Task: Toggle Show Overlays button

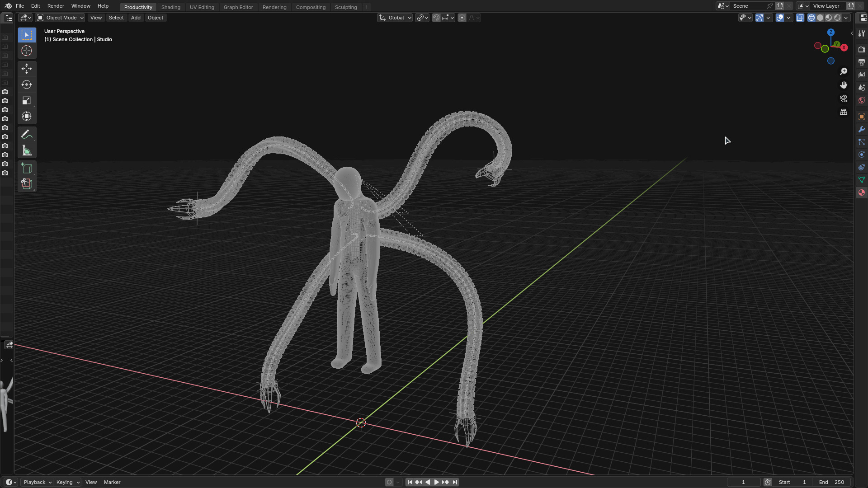Action: click(780, 18)
